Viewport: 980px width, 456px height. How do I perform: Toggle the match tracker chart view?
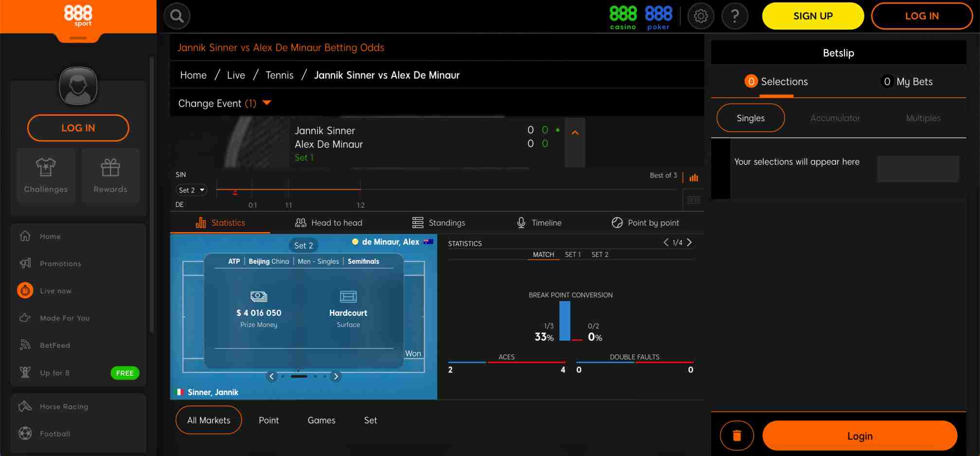pyautogui.click(x=693, y=178)
